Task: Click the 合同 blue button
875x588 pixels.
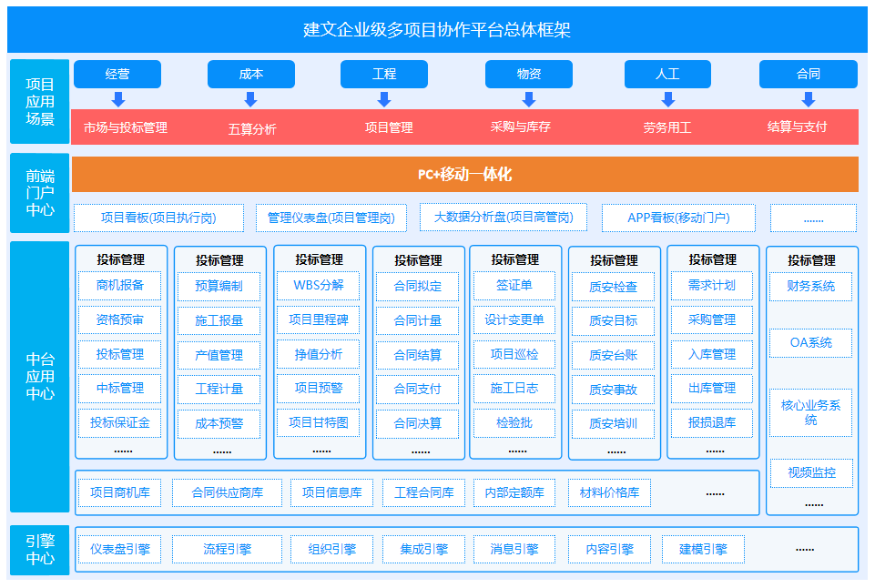Action: tap(808, 75)
